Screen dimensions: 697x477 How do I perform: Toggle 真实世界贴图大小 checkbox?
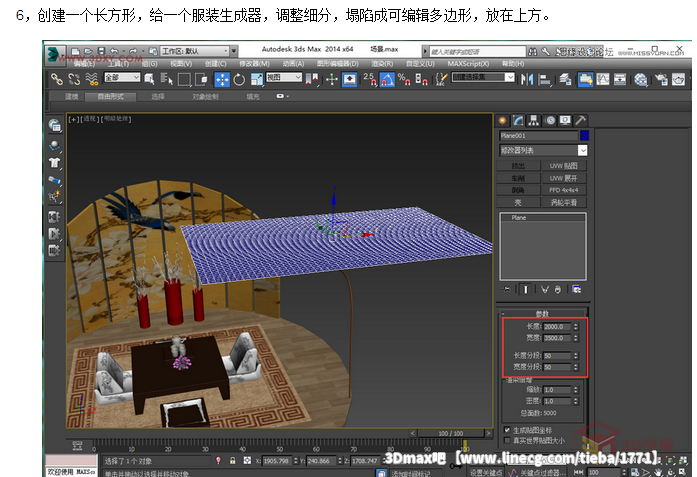(x=507, y=440)
